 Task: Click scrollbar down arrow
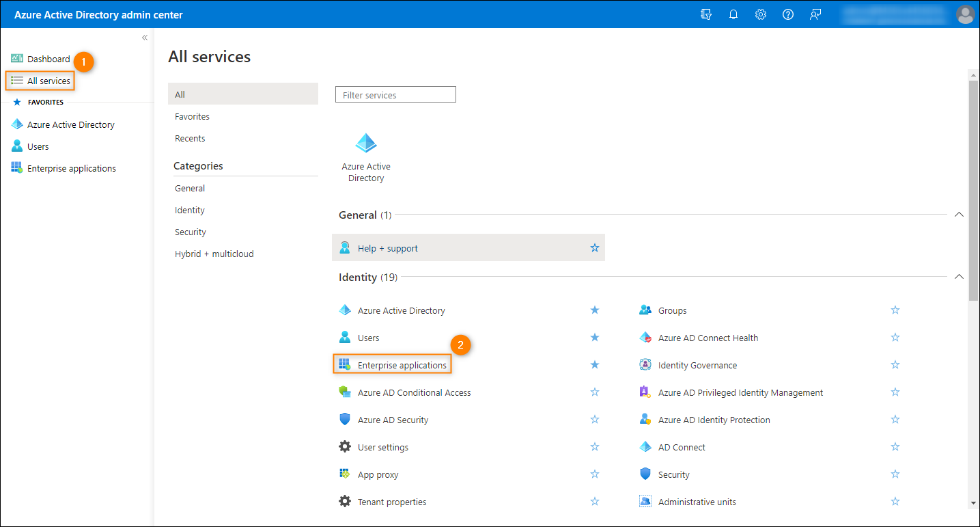(973, 503)
